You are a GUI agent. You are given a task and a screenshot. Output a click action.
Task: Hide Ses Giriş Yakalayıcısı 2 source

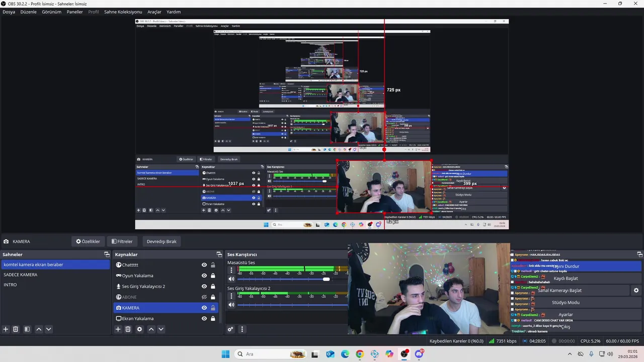(204, 287)
